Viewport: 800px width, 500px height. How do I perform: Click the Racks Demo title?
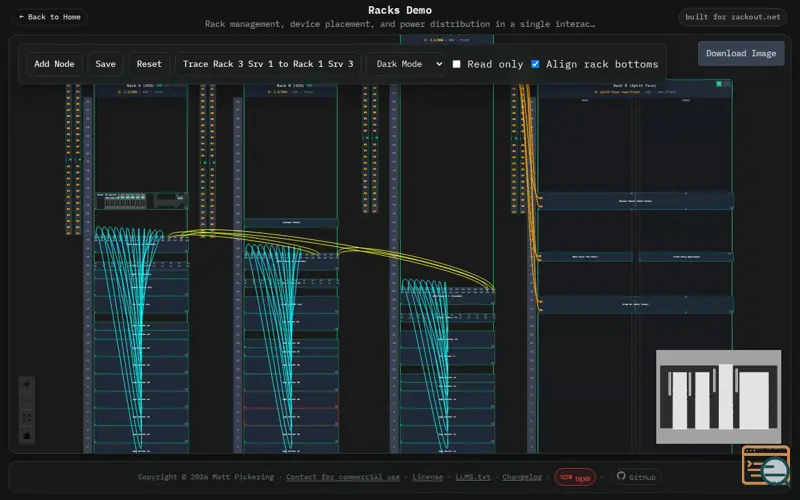pyautogui.click(x=400, y=10)
